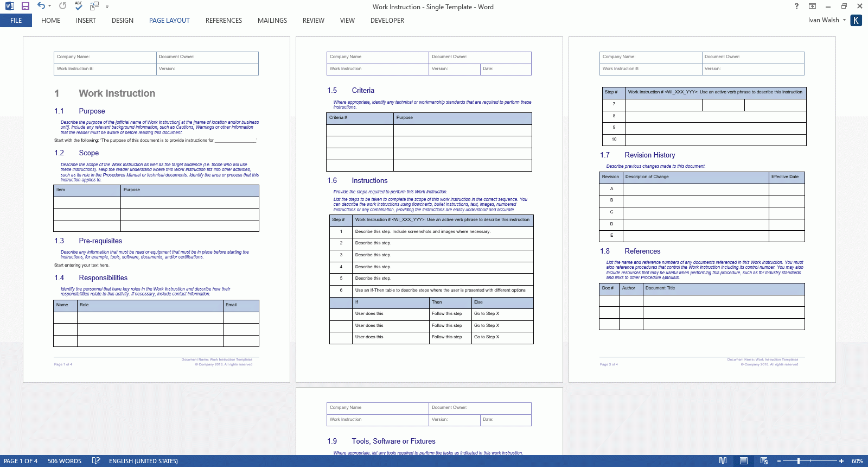Open Word Help question mark icon
The width and height of the screenshot is (868, 467).
(796, 7)
